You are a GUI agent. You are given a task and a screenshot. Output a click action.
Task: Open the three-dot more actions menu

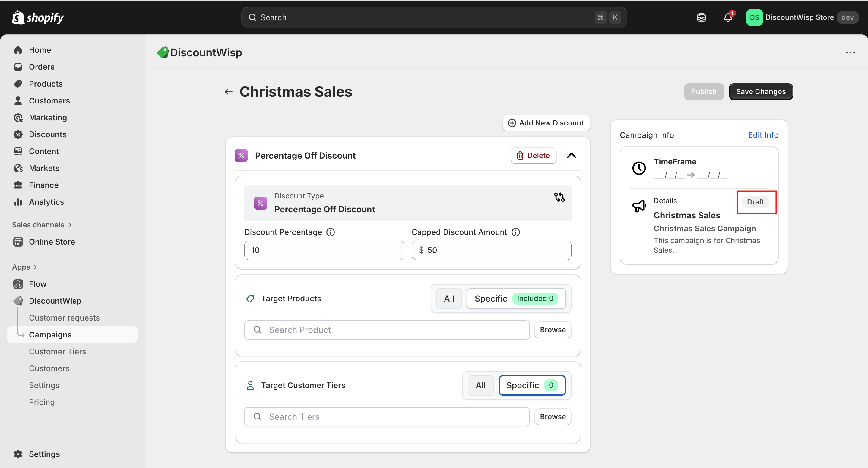(850, 52)
